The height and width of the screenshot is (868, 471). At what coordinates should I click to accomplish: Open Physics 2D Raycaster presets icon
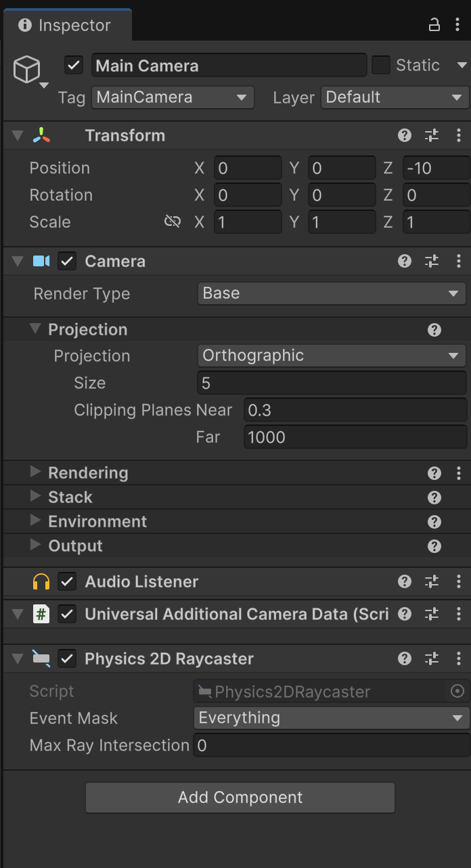[432, 658]
